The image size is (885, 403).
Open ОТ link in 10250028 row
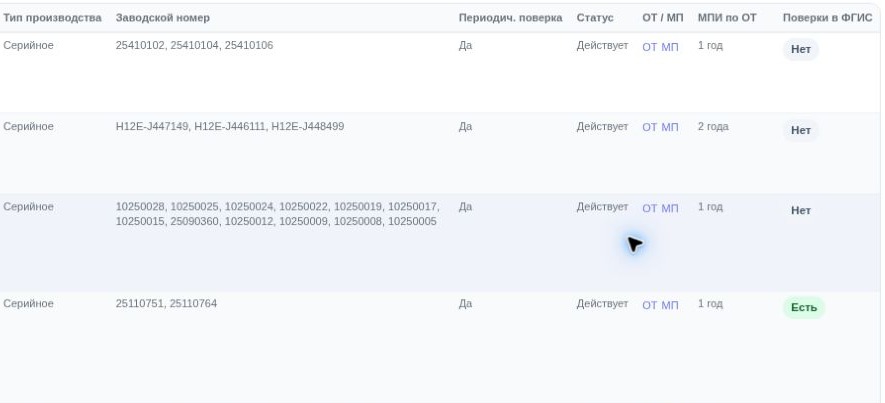(x=649, y=208)
